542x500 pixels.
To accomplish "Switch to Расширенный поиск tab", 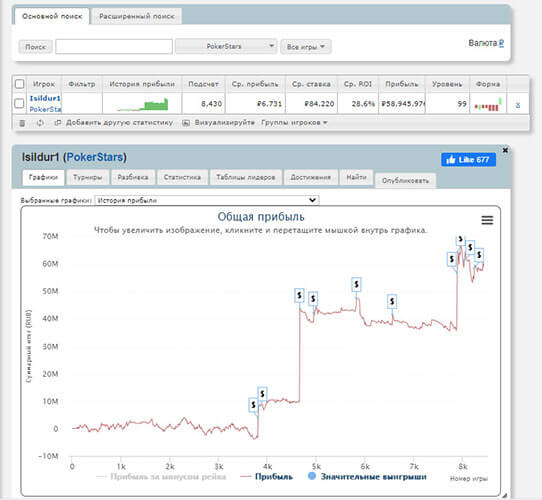I will pos(137,16).
